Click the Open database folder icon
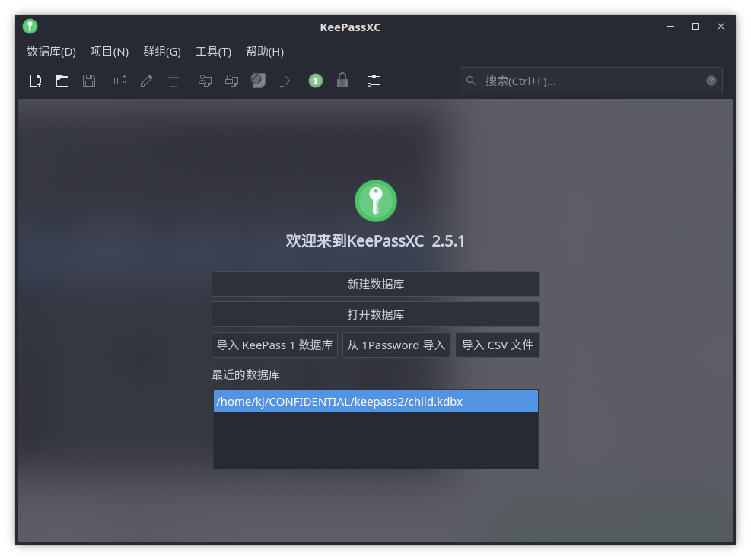The width and height of the screenshot is (751, 560). tap(62, 81)
